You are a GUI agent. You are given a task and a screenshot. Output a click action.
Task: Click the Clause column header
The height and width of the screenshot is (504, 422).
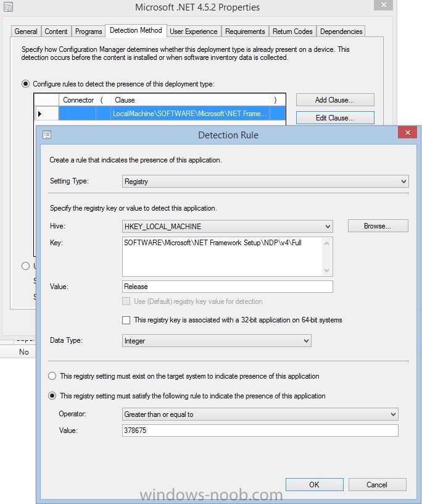190,100
